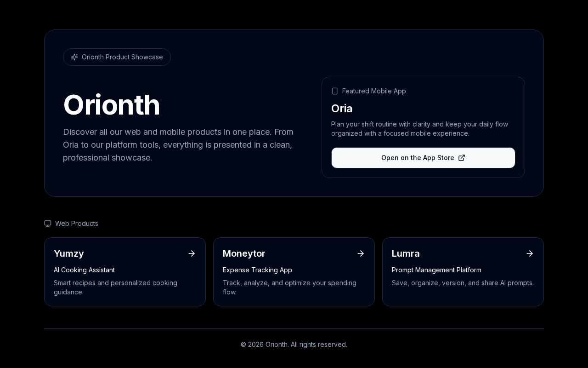The image size is (588, 368).
Task: Select the AI Cooking Assistant subtitle
Action: (x=84, y=270)
